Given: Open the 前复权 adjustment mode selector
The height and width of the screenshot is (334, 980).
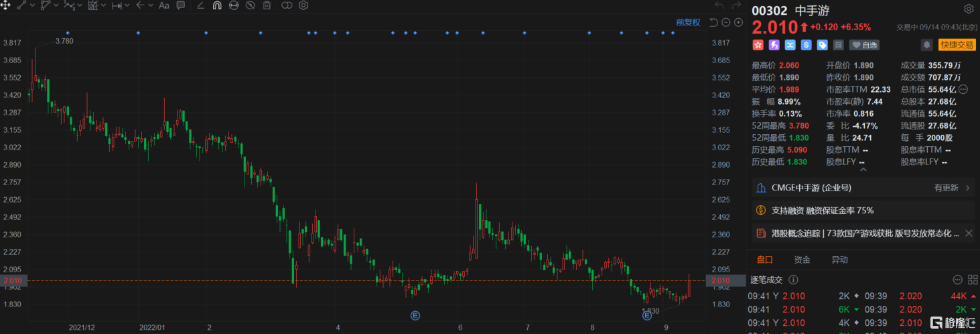Looking at the screenshot, I should 688,22.
